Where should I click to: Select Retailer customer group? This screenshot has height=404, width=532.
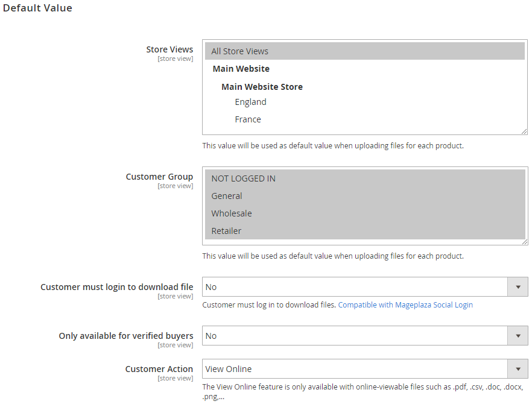[365, 231]
